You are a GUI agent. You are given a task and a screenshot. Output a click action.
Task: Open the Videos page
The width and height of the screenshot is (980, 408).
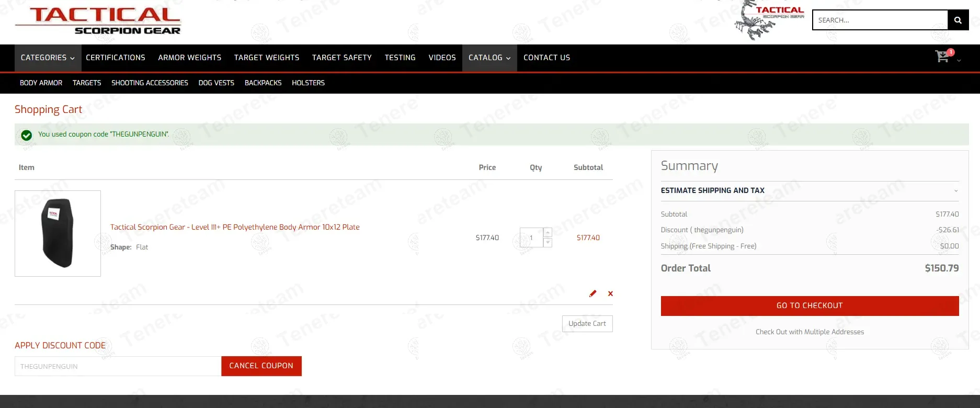pyautogui.click(x=442, y=58)
